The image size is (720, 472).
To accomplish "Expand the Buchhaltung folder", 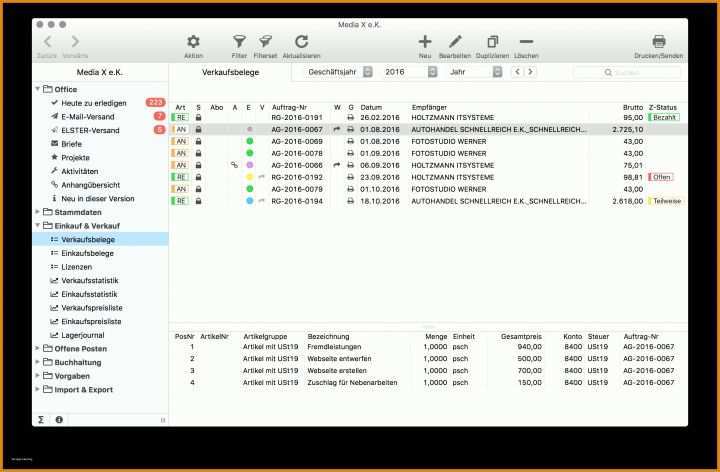I will tap(38, 362).
